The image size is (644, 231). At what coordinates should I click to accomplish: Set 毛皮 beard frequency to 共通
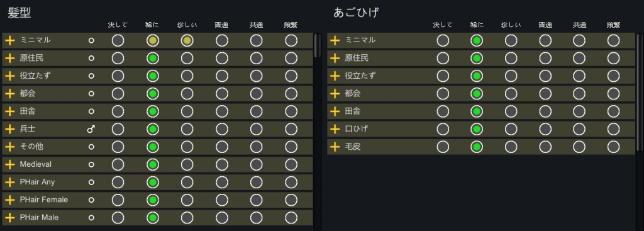(x=579, y=147)
